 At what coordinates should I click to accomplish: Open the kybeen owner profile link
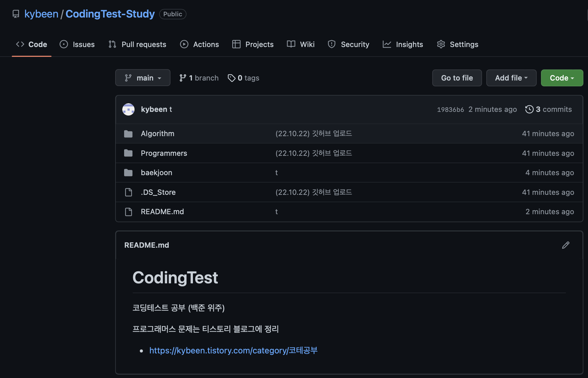tap(41, 14)
